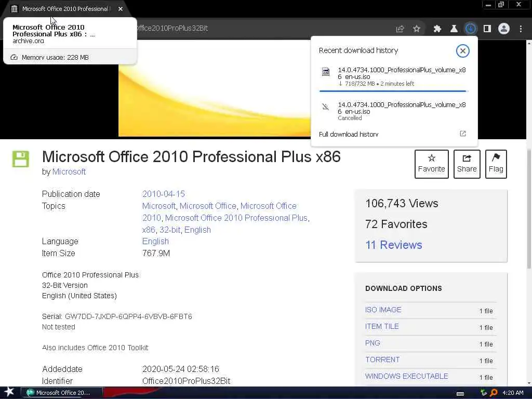Screen dimensions: 532x399
Task: Open the Extensions puzzle icon
Action: point(437,29)
